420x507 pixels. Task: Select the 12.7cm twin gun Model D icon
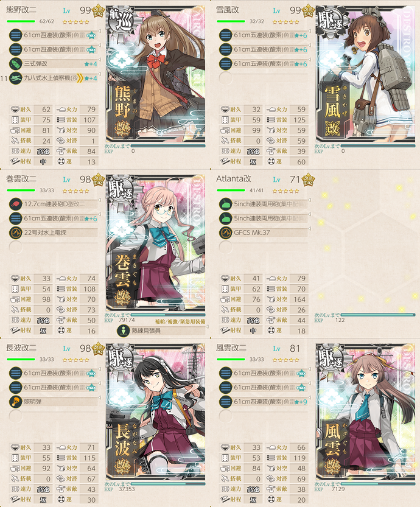15,204
